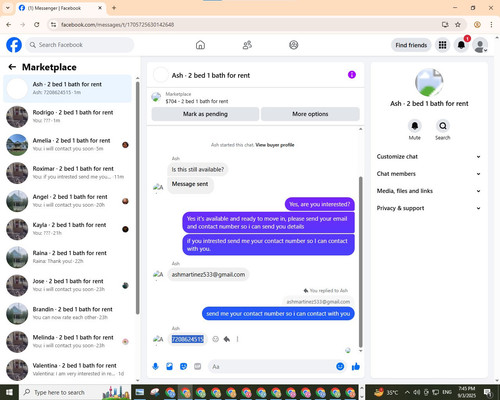Open the Windows Start menu
Screen dimensions: 500x400
coord(9,392)
